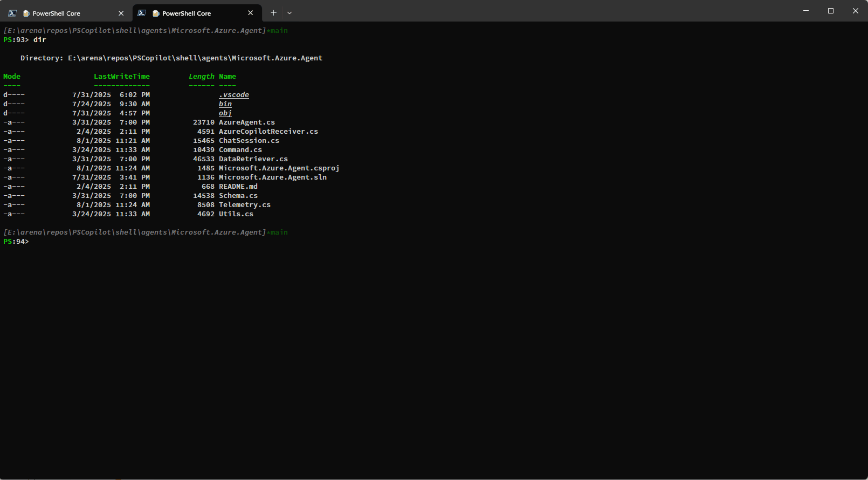Viewport: 868px width, 480px height.
Task: Click ChatSession.cs file name
Action: click(249, 141)
